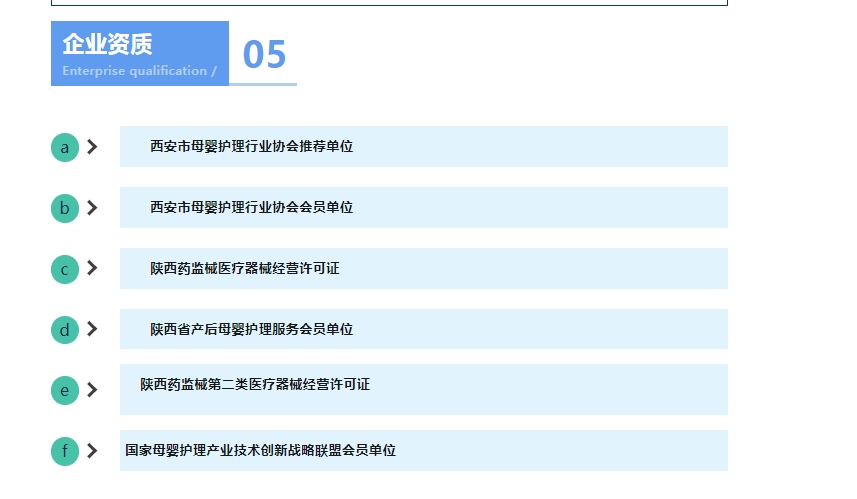Click the Enterprise qualification subtitle
Viewport: 857px width, 499px height.
pos(139,71)
